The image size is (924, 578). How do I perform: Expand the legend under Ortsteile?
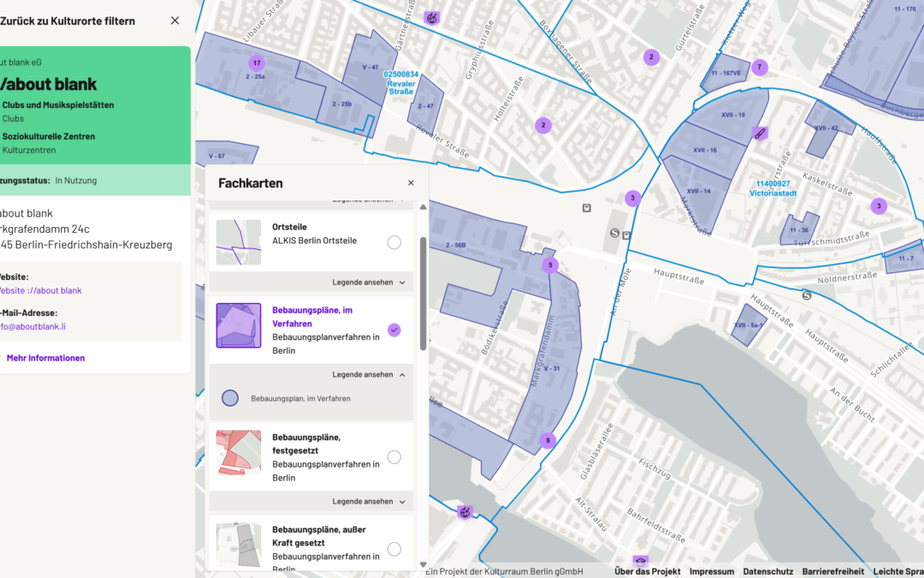[369, 283]
